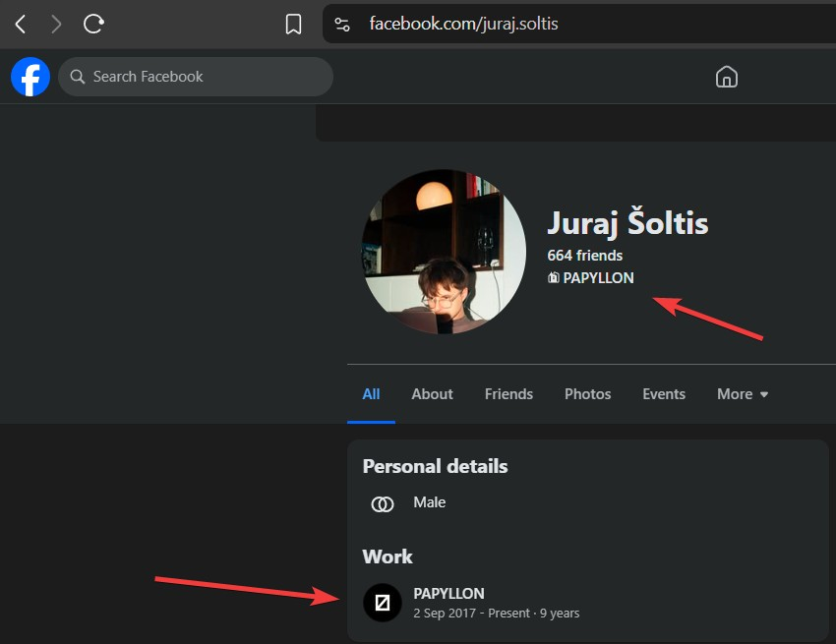Image resolution: width=836 pixels, height=644 pixels.
Task: Click the Search Facebook field
Action: coord(196,77)
